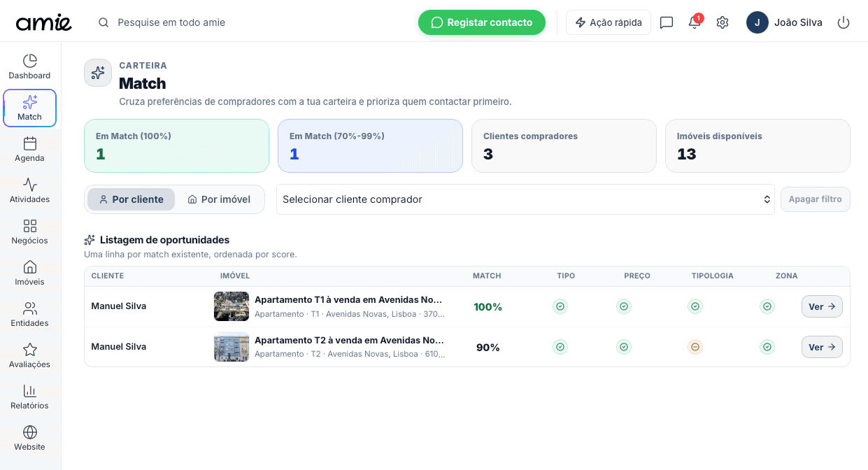The height and width of the screenshot is (470, 868).
Task: Open the settings gear icon
Action: pyautogui.click(x=723, y=22)
